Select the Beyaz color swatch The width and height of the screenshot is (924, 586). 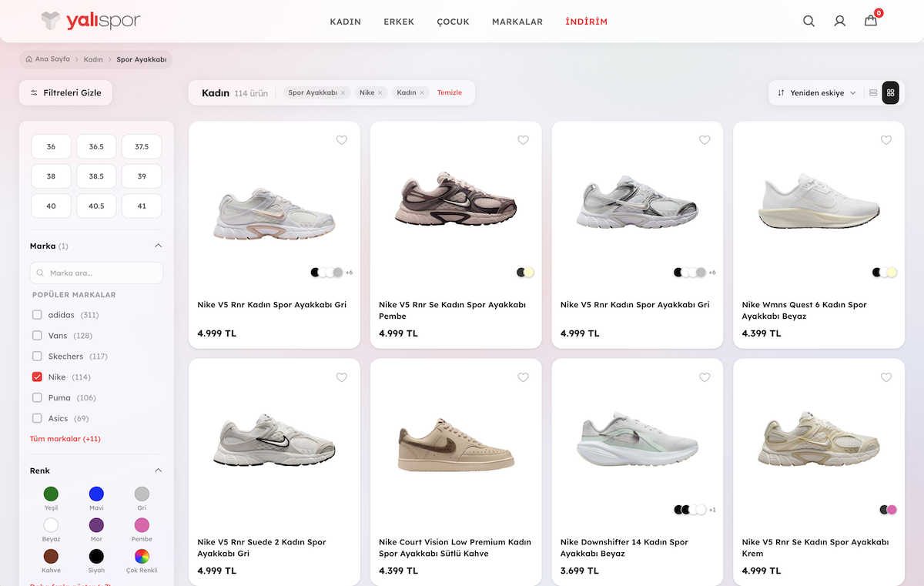51,525
